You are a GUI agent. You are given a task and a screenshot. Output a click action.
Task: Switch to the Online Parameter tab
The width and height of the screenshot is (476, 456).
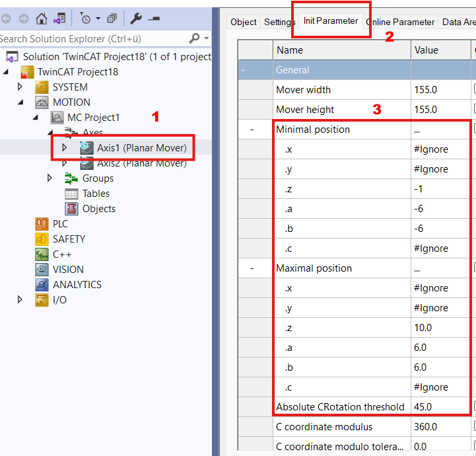coord(400,22)
